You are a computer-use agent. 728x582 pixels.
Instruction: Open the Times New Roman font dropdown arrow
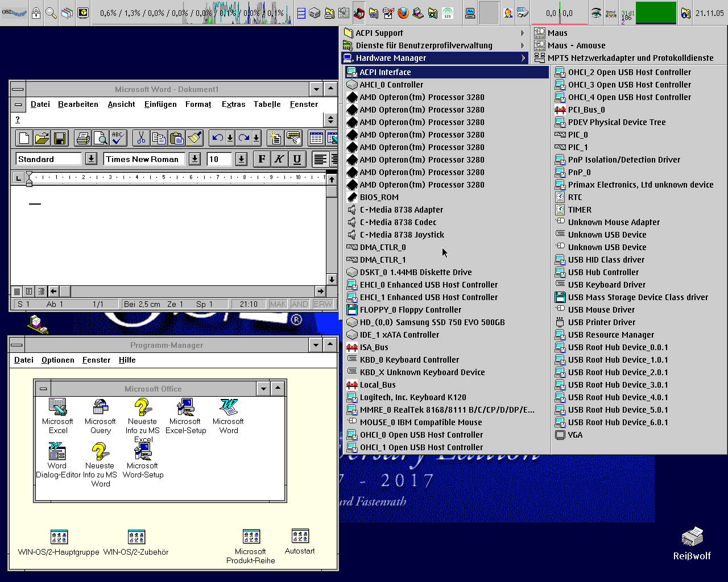[195, 159]
